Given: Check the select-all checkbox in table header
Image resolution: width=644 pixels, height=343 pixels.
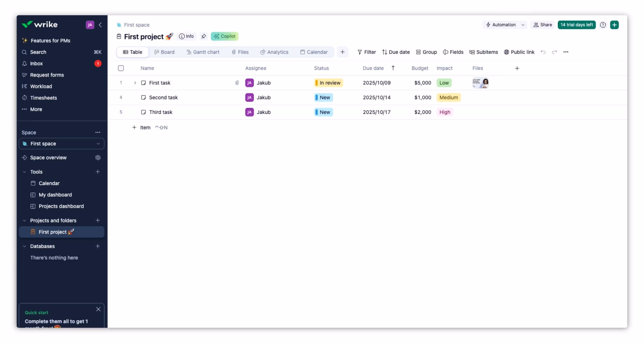Looking at the screenshot, I should 121,68.
